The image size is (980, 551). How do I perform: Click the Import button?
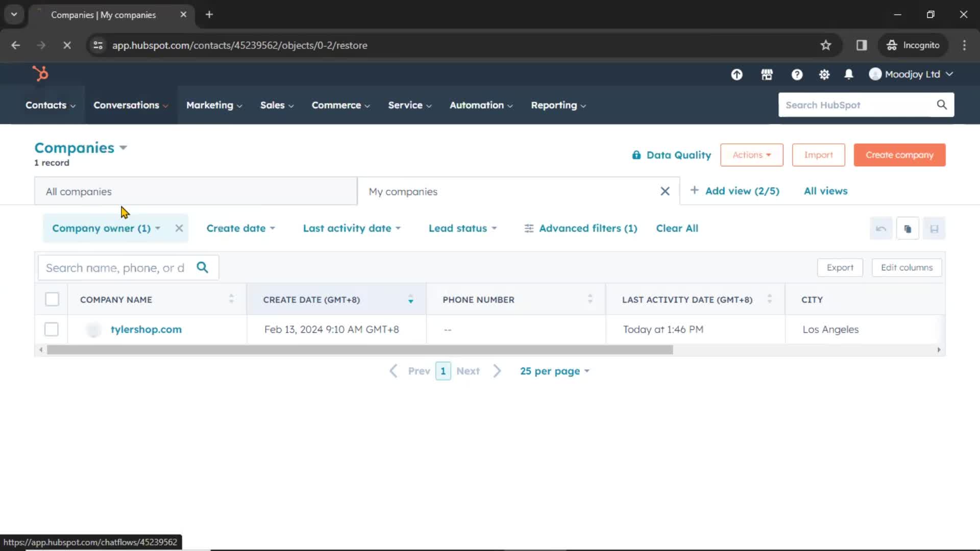(x=818, y=155)
